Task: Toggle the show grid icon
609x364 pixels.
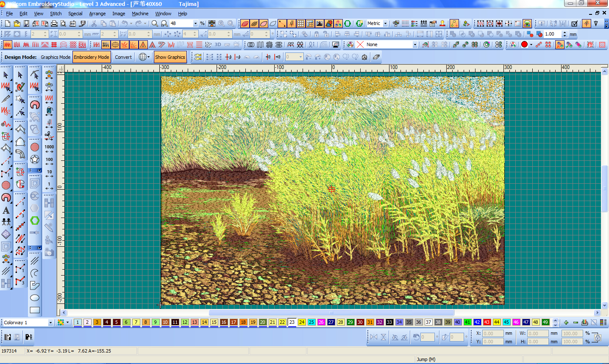Action: [301, 24]
